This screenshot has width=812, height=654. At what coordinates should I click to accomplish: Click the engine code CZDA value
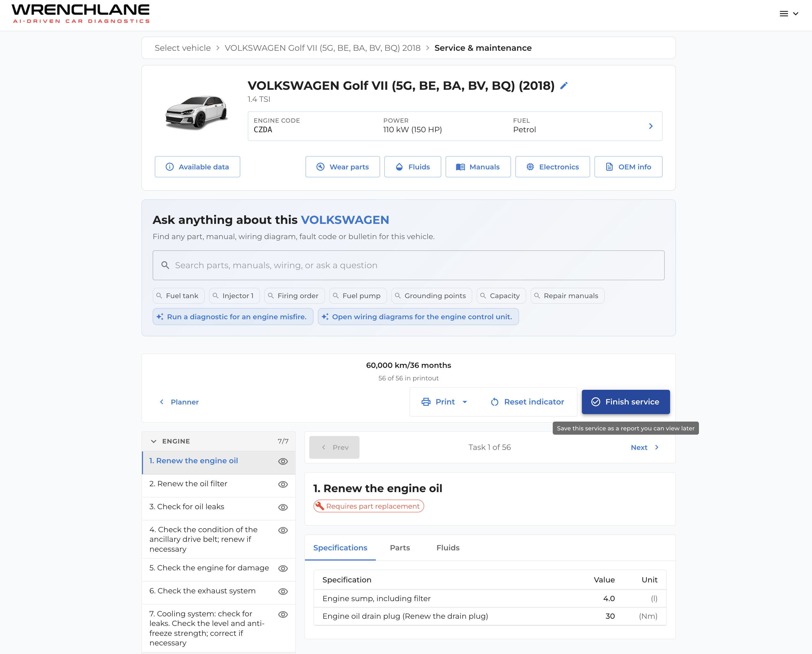tap(263, 130)
